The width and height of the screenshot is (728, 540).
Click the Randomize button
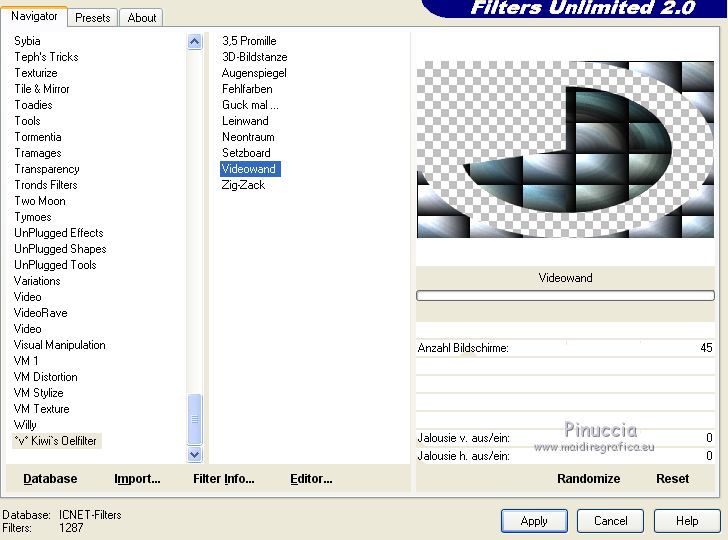click(588, 479)
